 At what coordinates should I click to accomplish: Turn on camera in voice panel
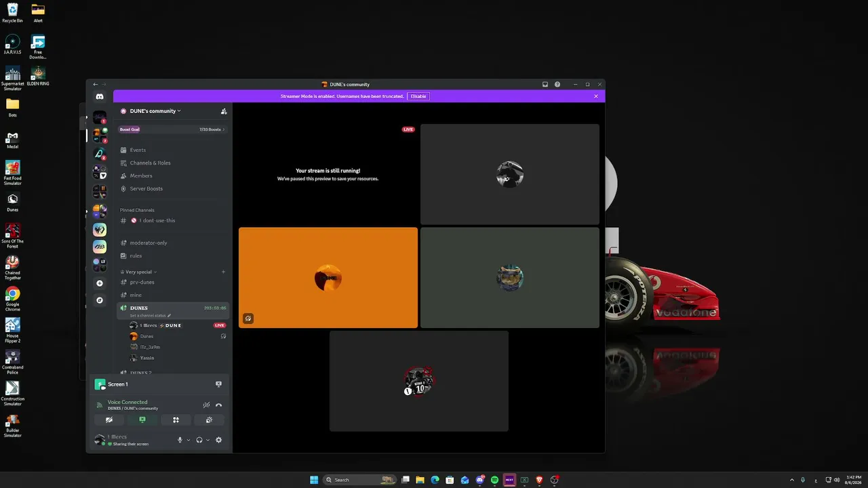click(x=109, y=420)
